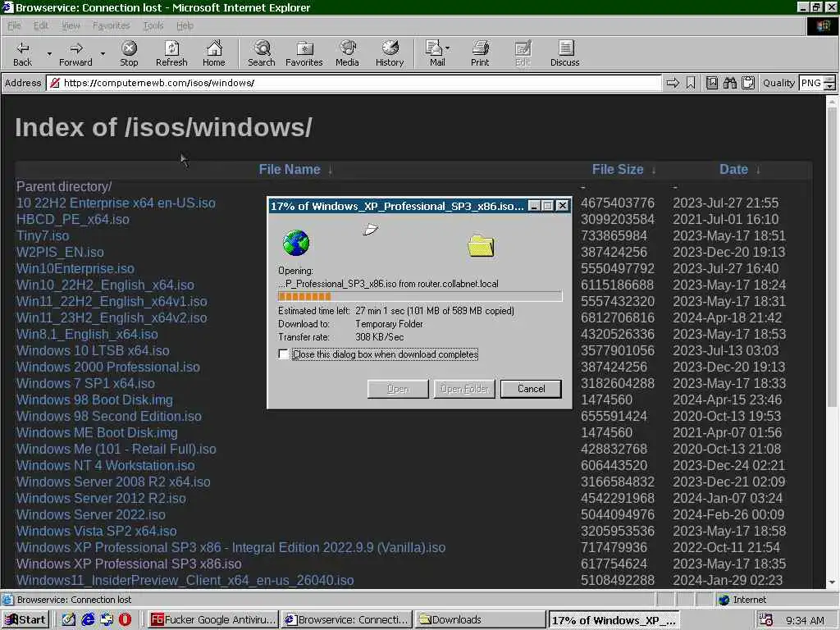Show the browsing History
The height and width of the screenshot is (630, 840).
point(390,53)
